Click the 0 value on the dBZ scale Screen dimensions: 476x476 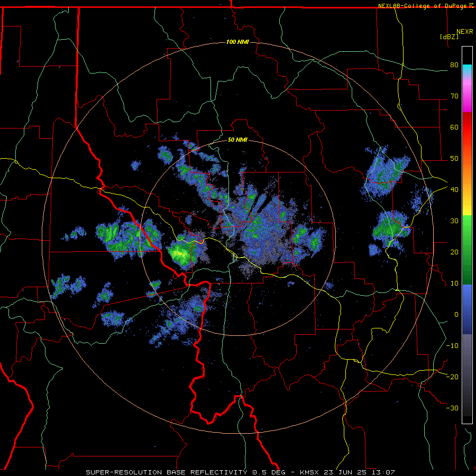pos(456,315)
